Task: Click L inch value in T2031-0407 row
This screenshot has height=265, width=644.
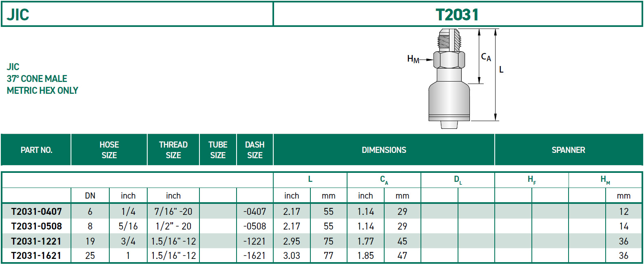Action: [292, 212]
